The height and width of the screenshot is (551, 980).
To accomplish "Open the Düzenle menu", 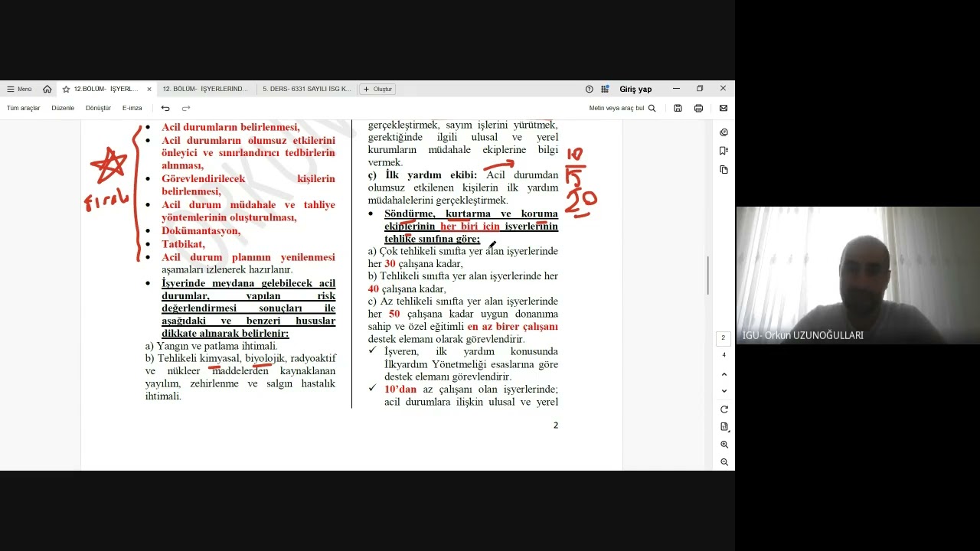I will click(x=63, y=108).
